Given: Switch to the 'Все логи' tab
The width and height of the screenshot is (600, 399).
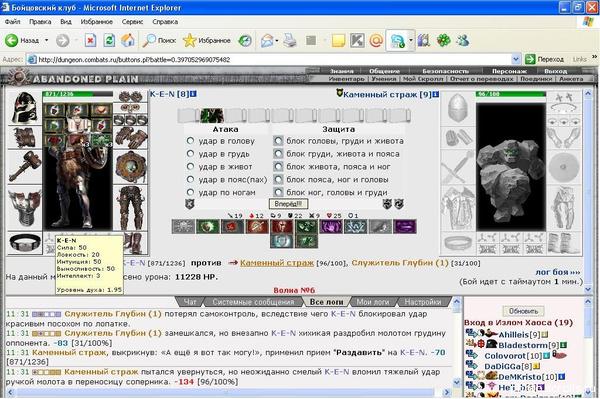Looking at the screenshot, I should coord(326,302).
